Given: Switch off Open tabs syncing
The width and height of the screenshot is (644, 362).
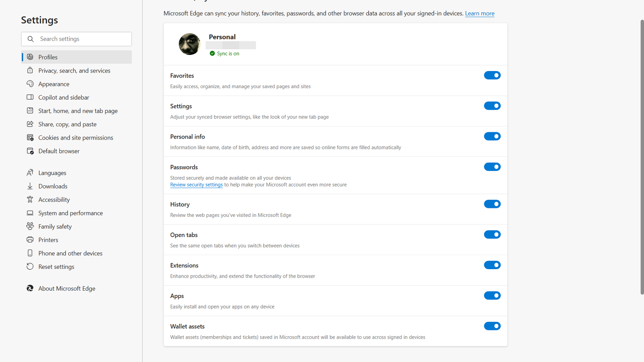Looking at the screenshot, I should tap(492, 234).
